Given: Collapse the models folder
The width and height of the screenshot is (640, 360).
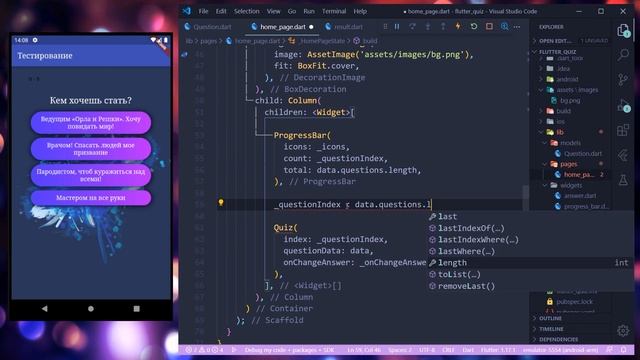Looking at the screenshot, I should 571,143.
